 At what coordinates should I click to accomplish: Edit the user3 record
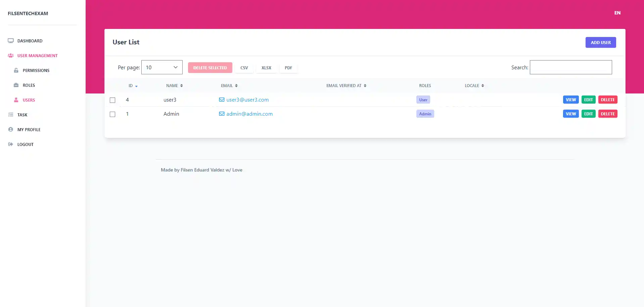pyautogui.click(x=588, y=100)
